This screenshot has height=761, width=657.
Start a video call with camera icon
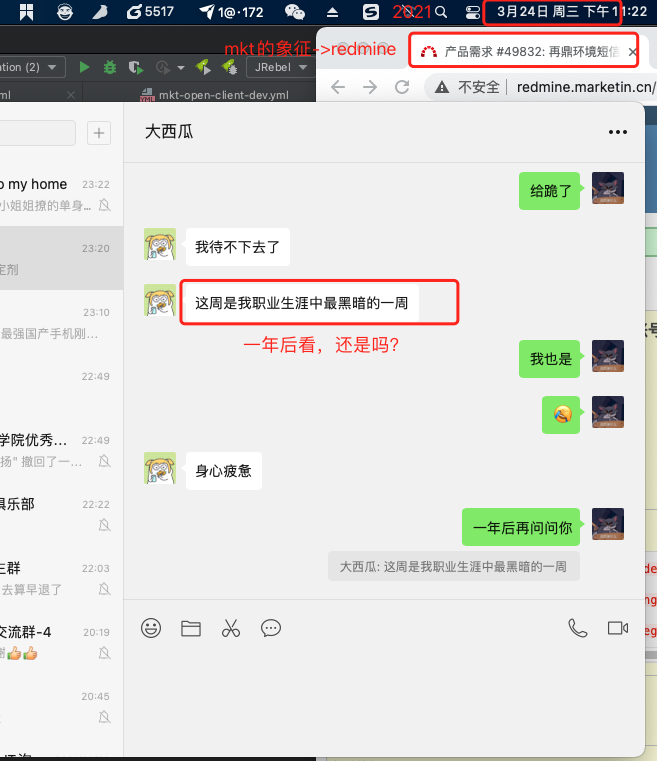(x=617, y=628)
